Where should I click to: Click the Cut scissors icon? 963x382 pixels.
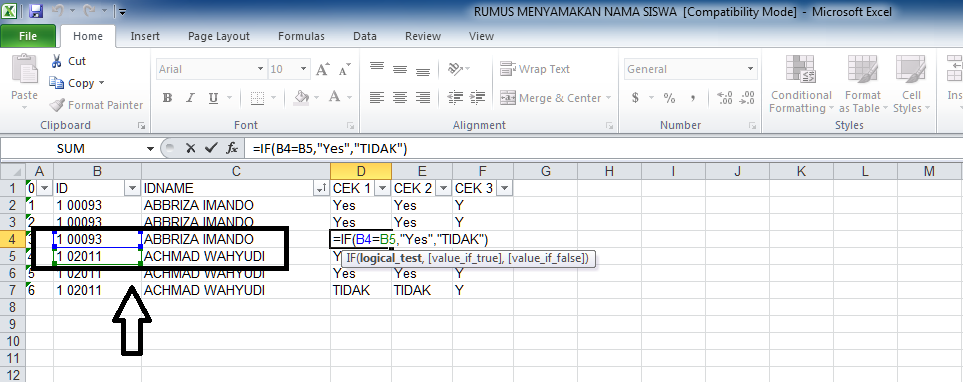coord(57,61)
